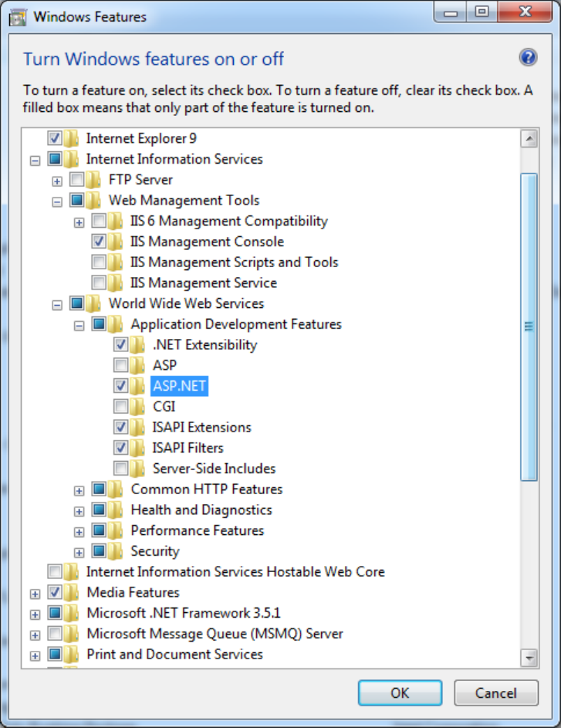Maximize the Windows Features dialog
The image size is (561, 728).
pyautogui.click(x=482, y=12)
